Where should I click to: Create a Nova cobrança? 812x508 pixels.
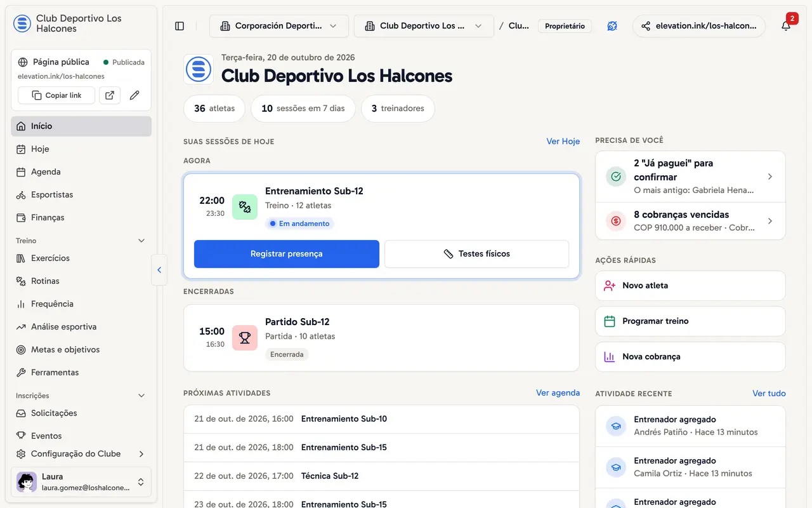[690, 357]
